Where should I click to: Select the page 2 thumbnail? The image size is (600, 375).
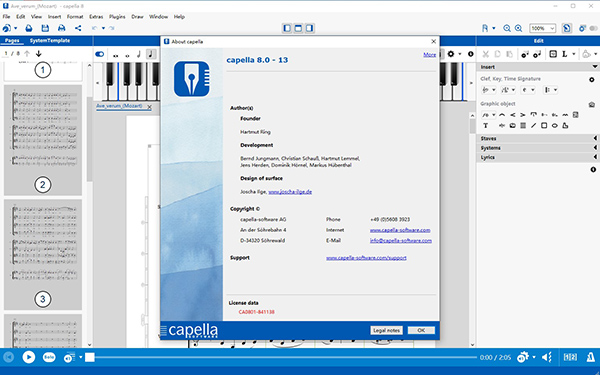point(43,140)
